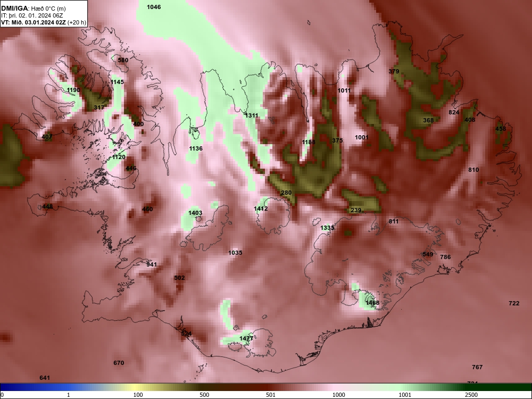
Task: Click the 549 map value
Action: coord(428,255)
